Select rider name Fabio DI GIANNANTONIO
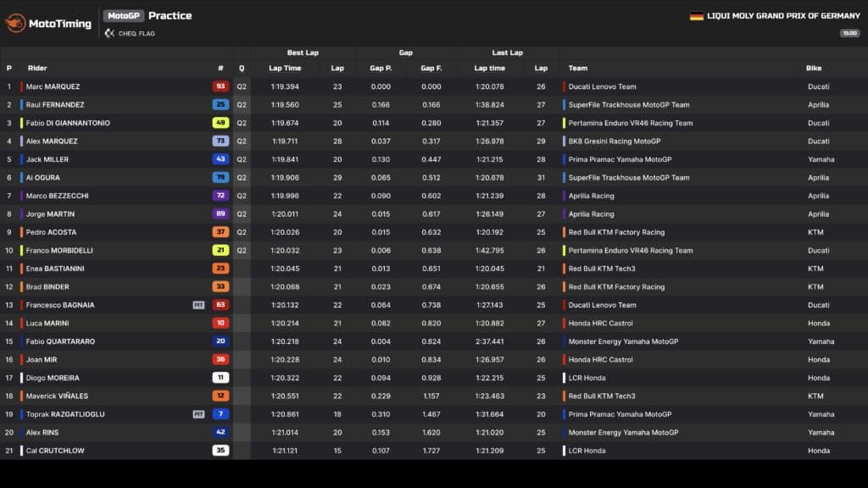The image size is (868, 488). click(x=68, y=123)
